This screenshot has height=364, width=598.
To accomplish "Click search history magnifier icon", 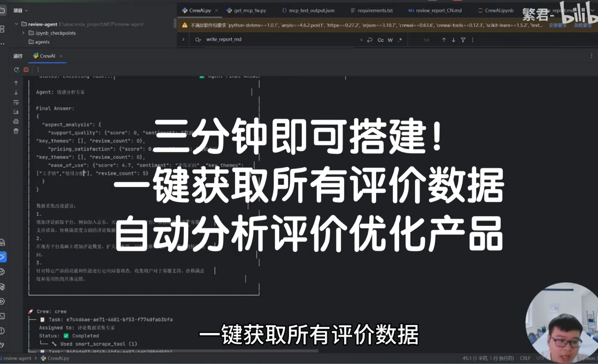I will pos(198,40).
